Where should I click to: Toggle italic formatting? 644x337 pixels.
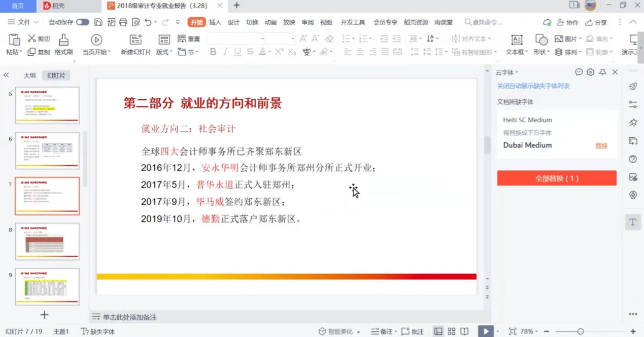point(225,52)
